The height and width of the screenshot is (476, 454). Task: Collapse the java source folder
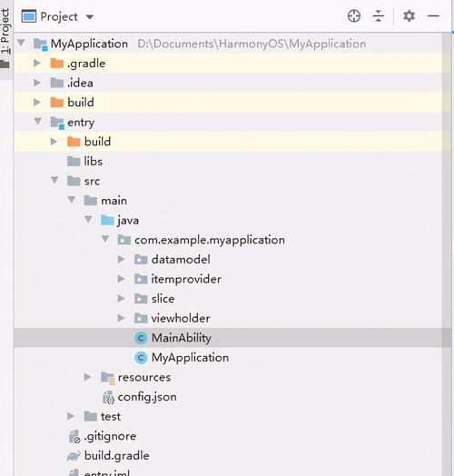[88, 220]
